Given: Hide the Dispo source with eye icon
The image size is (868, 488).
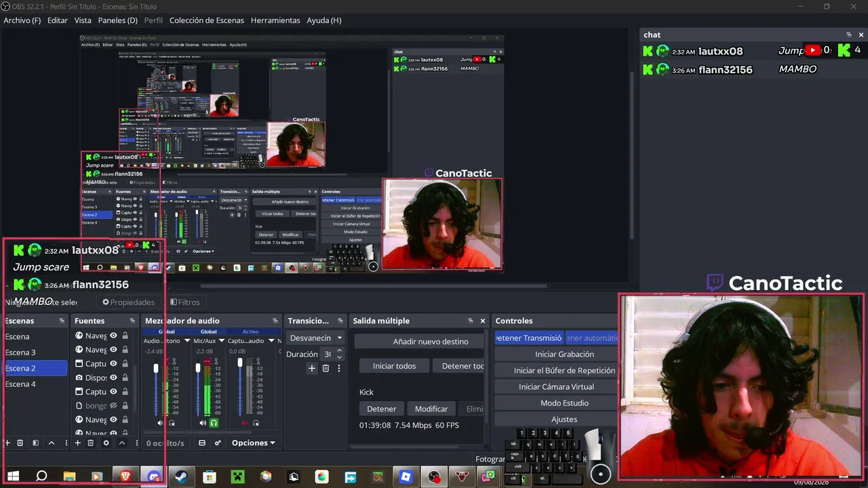Looking at the screenshot, I should 114,378.
